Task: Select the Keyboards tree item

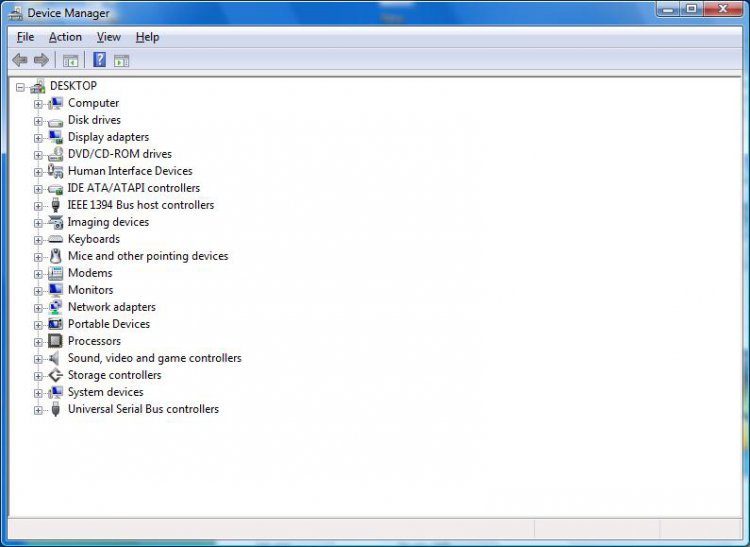Action: (x=93, y=239)
